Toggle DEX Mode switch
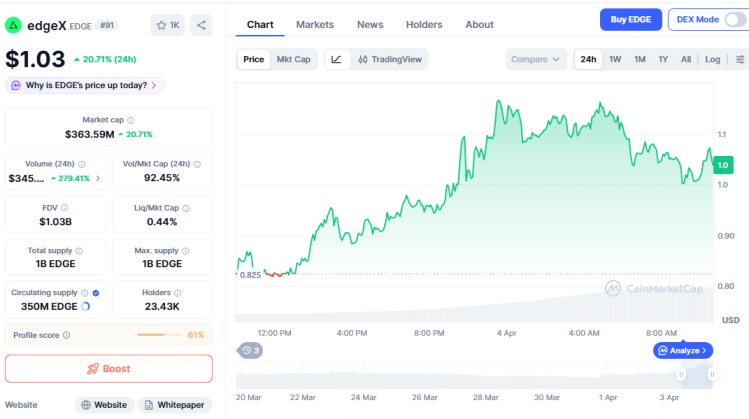The image size is (749, 419). (734, 19)
